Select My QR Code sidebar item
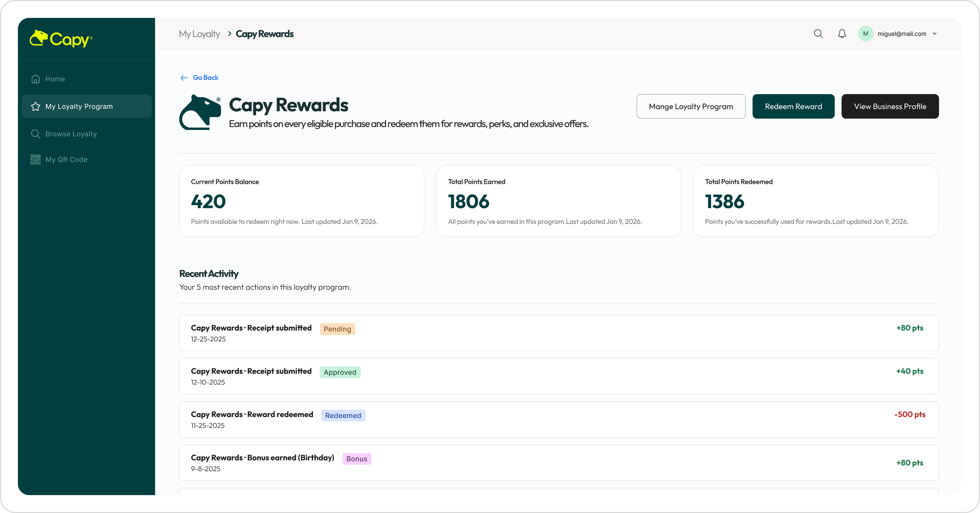This screenshot has width=980, height=513. (x=67, y=159)
